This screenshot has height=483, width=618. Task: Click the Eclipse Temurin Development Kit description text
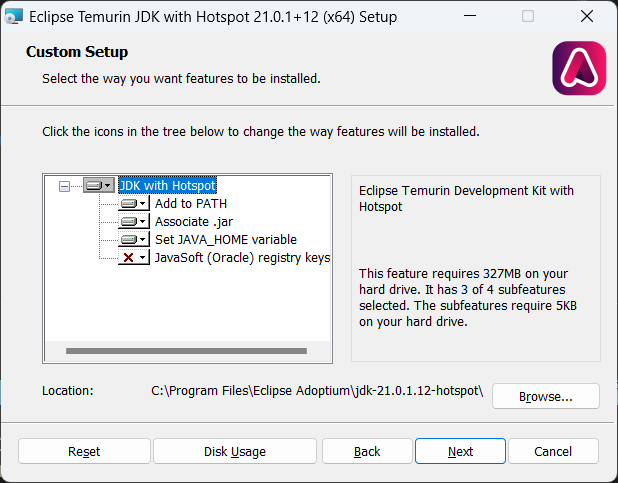[x=466, y=198]
